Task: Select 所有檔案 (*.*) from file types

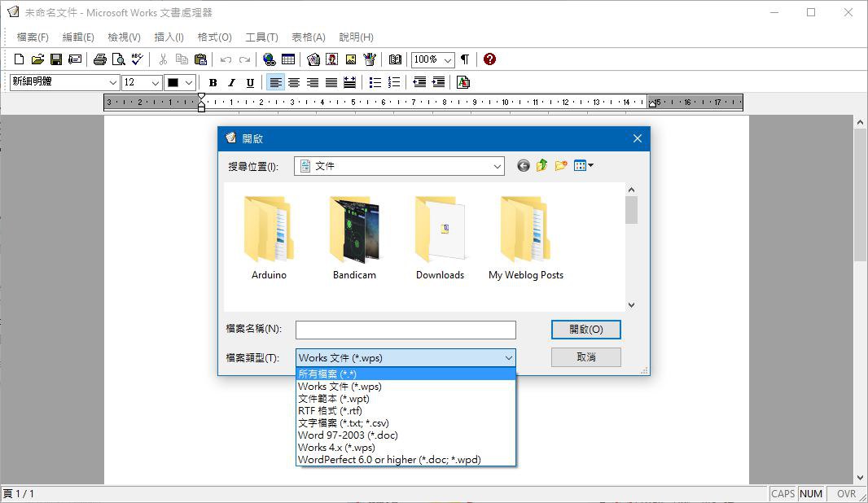Action: [406, 374]
